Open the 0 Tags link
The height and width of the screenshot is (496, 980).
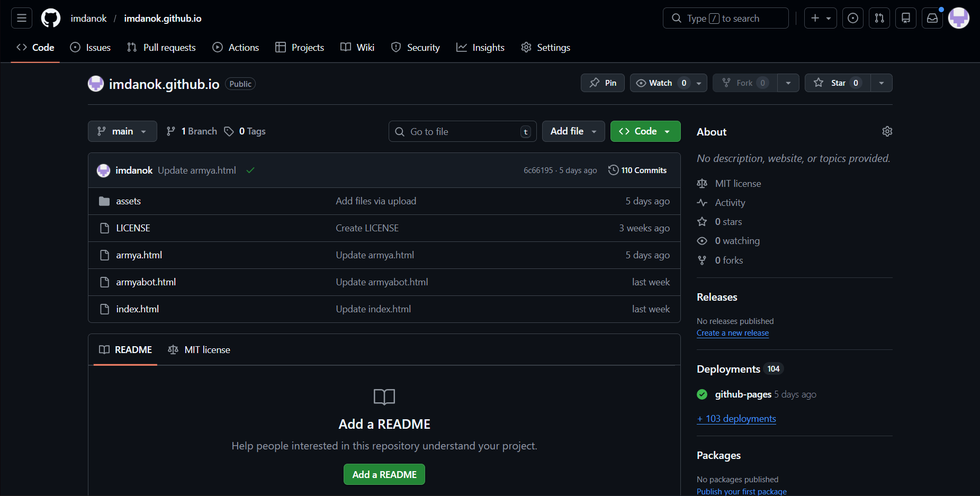click(x=245, y=131)
